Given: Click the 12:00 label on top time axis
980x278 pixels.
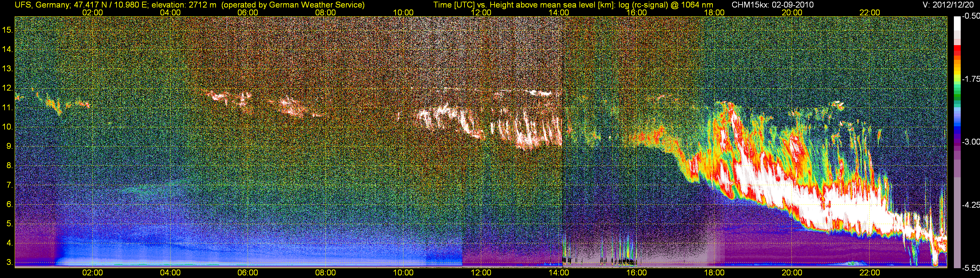Looking at the screenshot, I should [x=481, y=12].
